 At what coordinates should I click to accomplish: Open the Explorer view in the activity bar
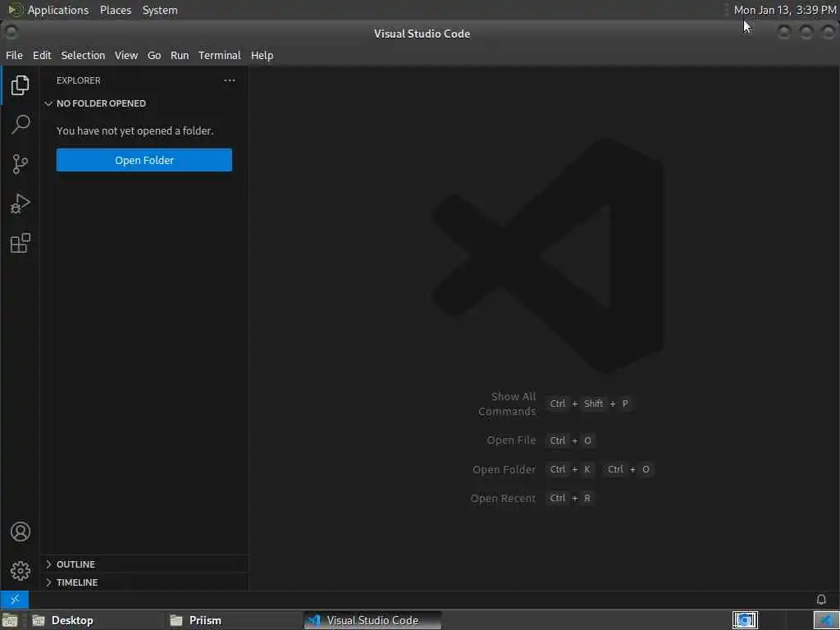21,85
